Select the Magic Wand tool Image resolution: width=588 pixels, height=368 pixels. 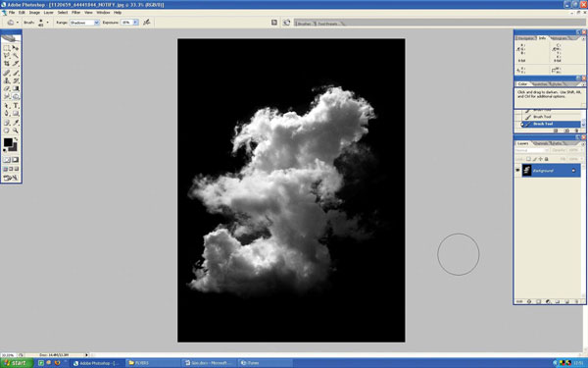pos(16,56)
